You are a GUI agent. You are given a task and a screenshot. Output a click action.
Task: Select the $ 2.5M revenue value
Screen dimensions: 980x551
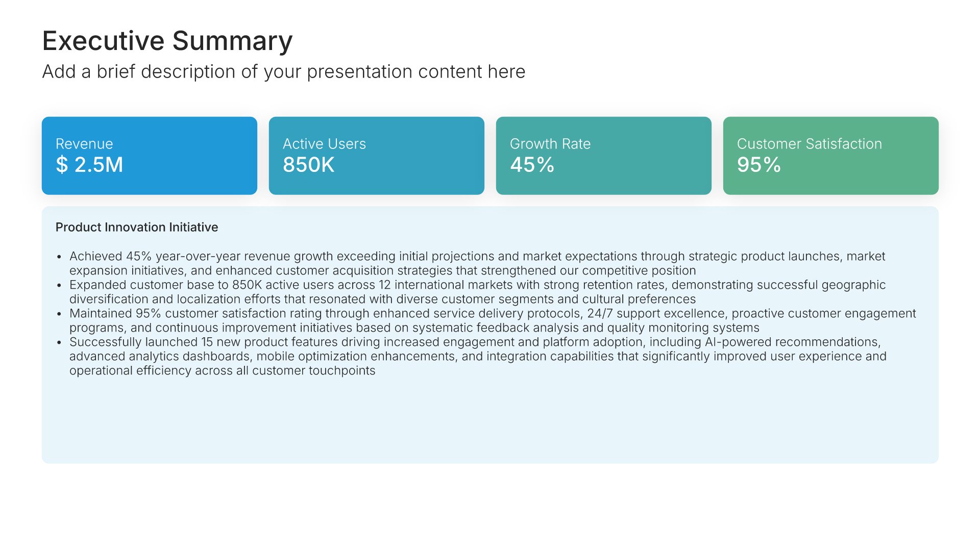(89, 165)
